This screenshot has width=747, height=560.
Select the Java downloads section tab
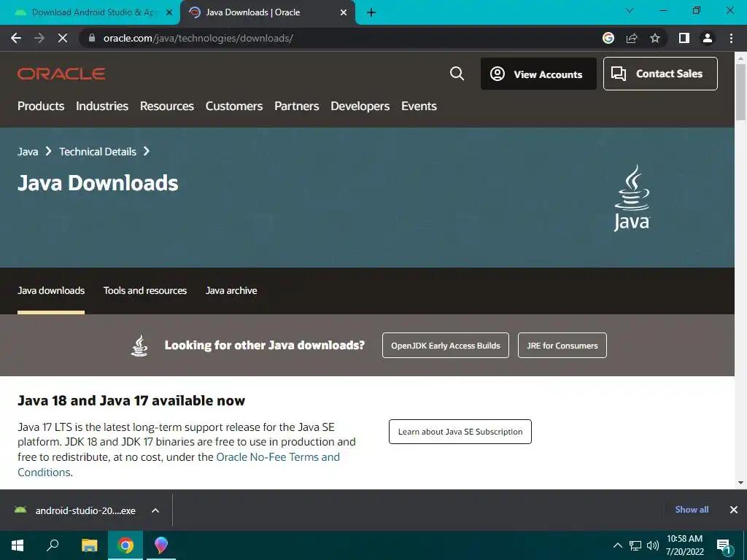pyautogui.click(x=51, y=290)
